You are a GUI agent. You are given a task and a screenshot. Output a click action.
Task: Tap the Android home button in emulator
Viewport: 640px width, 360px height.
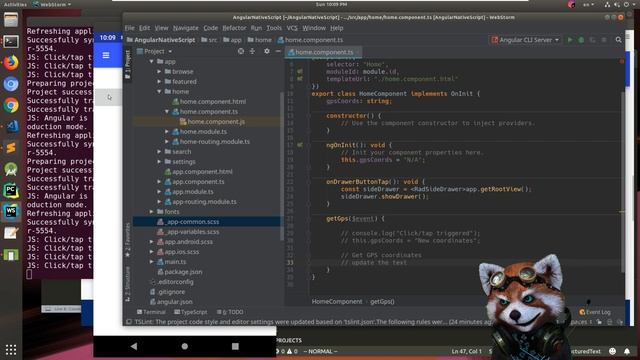[184, 346]
